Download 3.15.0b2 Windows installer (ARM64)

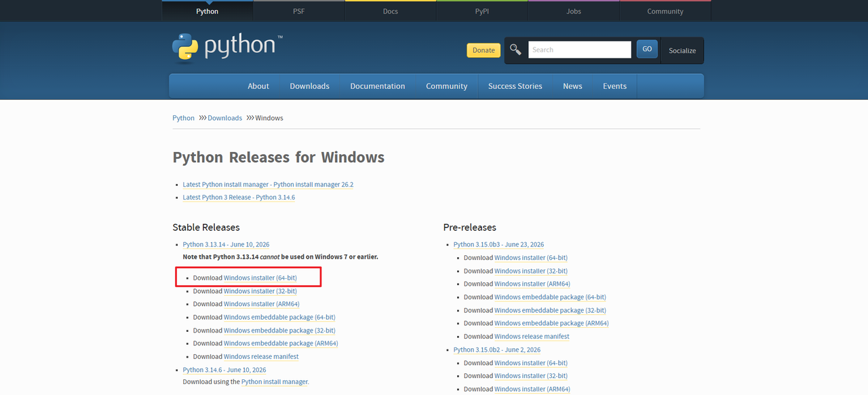point(532,390)
